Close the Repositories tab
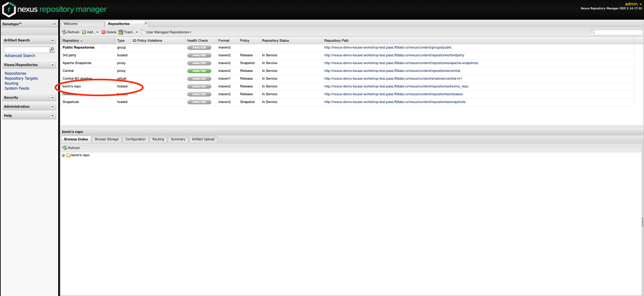The height and width of the screenshot is (296, 644). tap(146, 23)
